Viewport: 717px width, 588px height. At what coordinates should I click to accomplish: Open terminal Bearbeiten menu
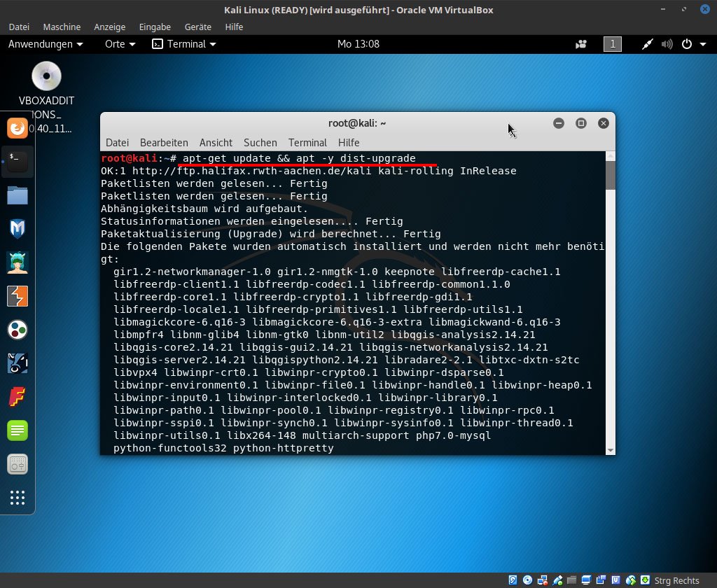tap(164, 143)
